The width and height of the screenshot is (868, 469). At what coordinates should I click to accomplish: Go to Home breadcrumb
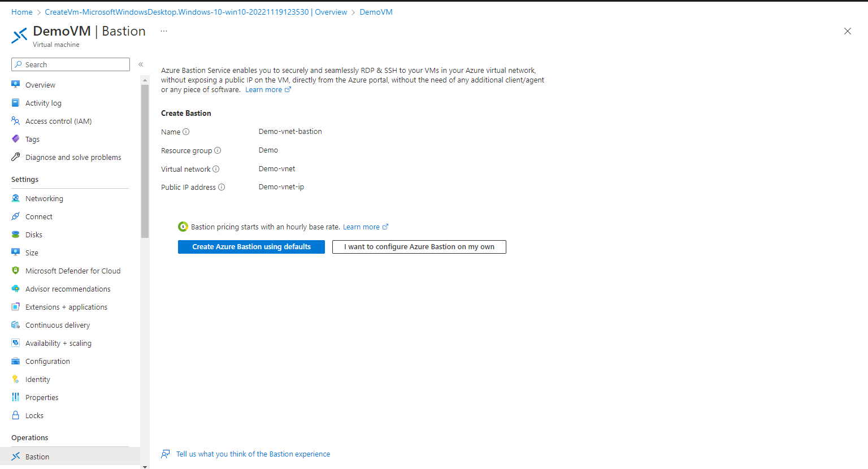[22, 12]
